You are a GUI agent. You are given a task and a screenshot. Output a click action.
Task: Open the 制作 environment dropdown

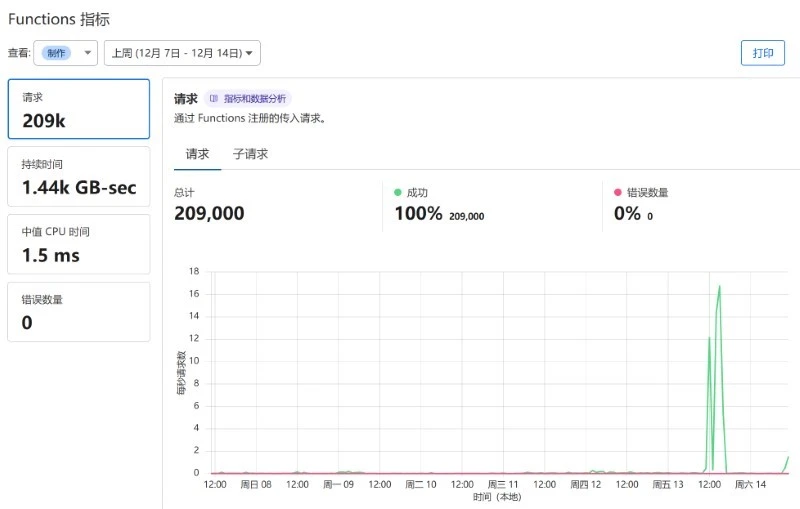(66, 53)
